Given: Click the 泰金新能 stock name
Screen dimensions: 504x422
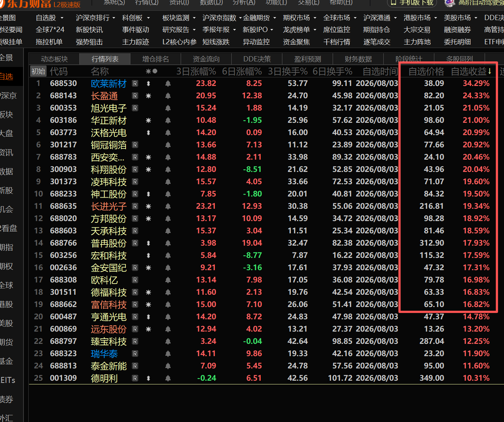Looking at the screenshot, I should tap(109, 366).
